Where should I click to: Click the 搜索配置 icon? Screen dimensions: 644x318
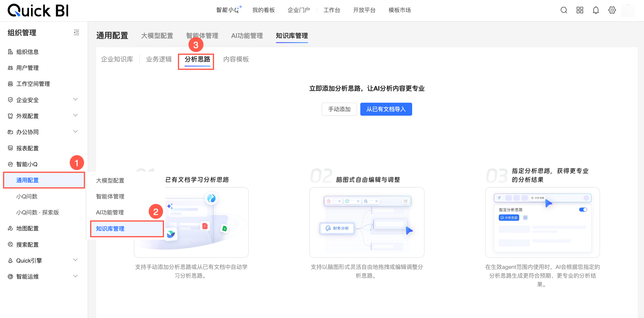click(x=10, y=245)
